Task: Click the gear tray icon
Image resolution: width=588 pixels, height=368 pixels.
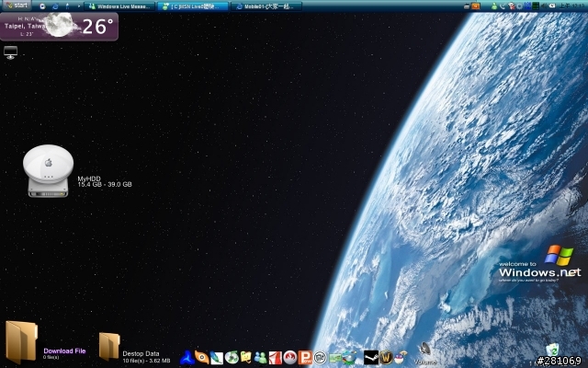Action: pyautogui.click(x=519, y=6)
